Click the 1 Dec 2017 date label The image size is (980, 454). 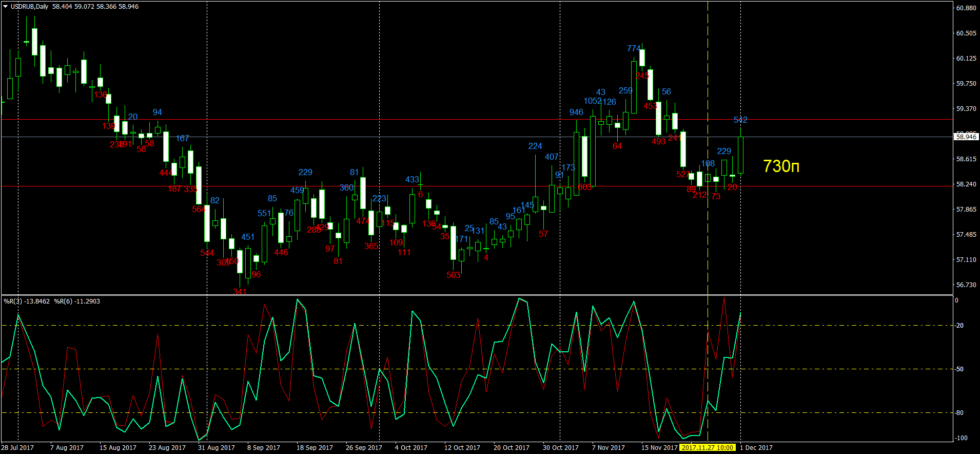tap(756, 448)
